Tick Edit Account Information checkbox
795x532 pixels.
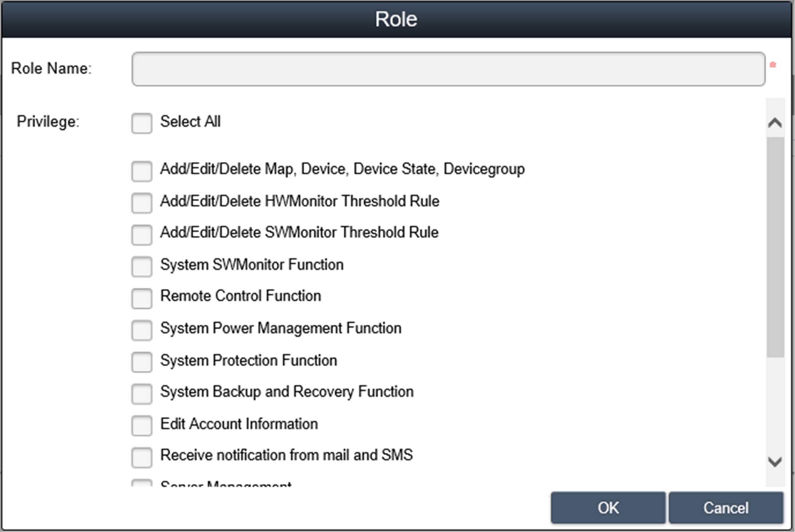point(141,425)
